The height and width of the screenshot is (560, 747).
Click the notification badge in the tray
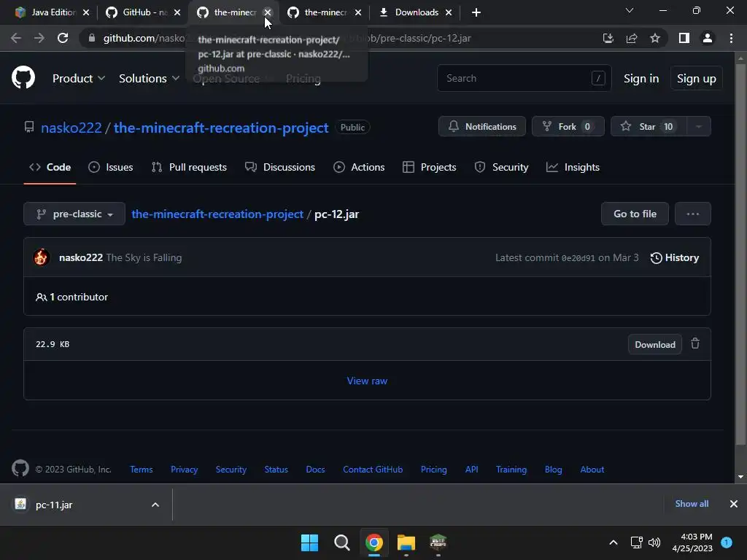(x=727, y=542)
